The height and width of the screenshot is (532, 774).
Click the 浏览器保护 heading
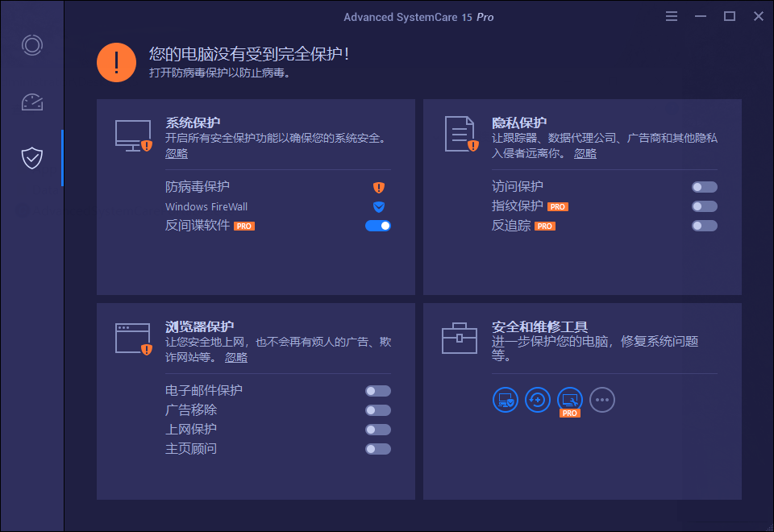pos(199,326)
